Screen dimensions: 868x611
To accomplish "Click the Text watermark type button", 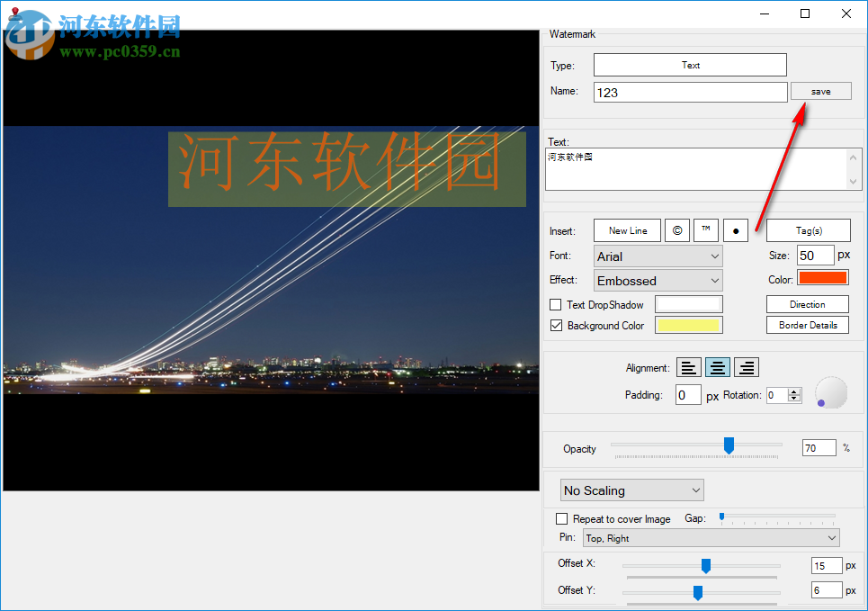I will 690,65.
